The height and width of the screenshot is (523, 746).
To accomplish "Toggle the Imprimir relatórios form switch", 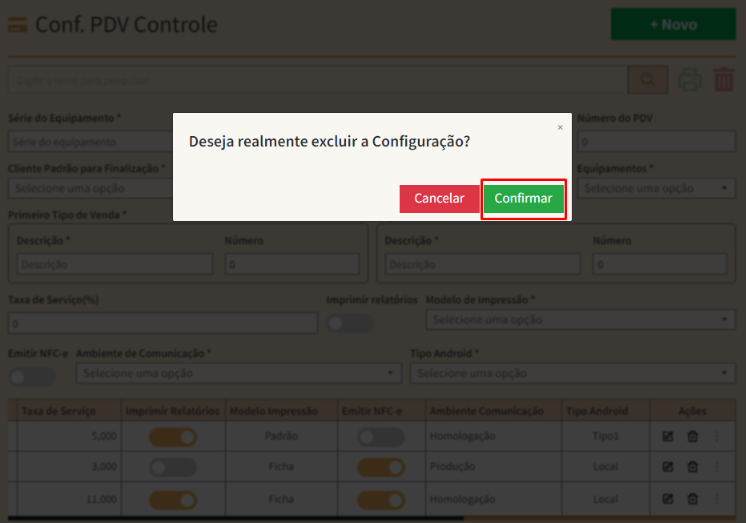I will tap(350, 324).
